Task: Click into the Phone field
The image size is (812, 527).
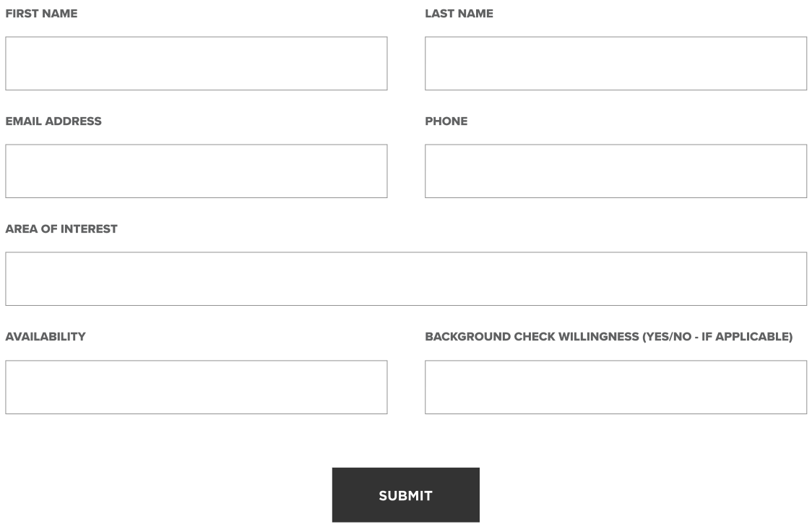Action: (x=616, y=171)
